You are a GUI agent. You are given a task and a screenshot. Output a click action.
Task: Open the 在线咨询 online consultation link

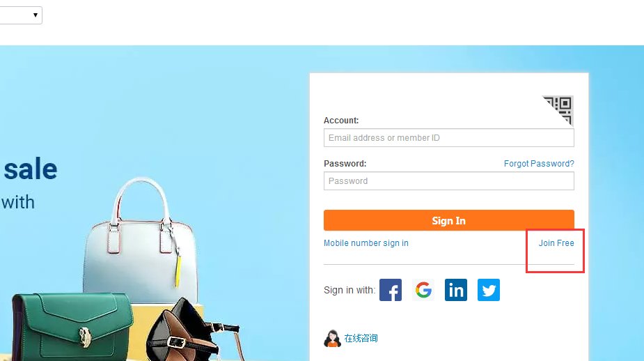tap(361, 339)
